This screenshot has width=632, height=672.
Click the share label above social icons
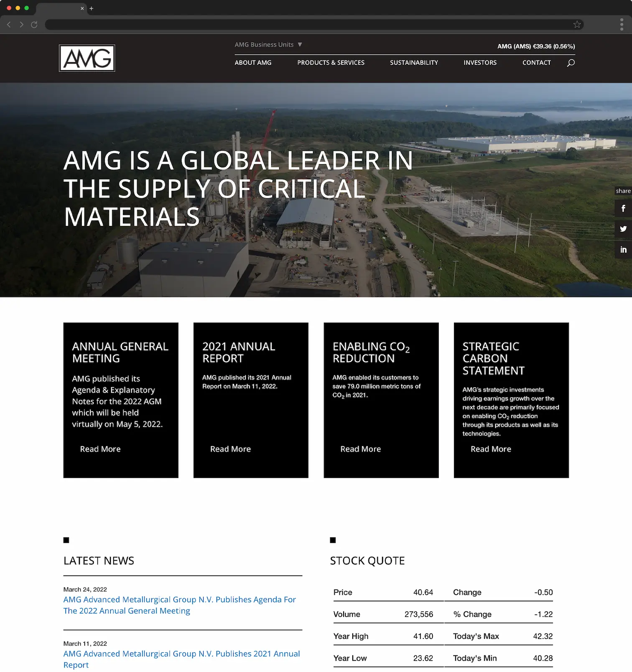coord(623,191)
